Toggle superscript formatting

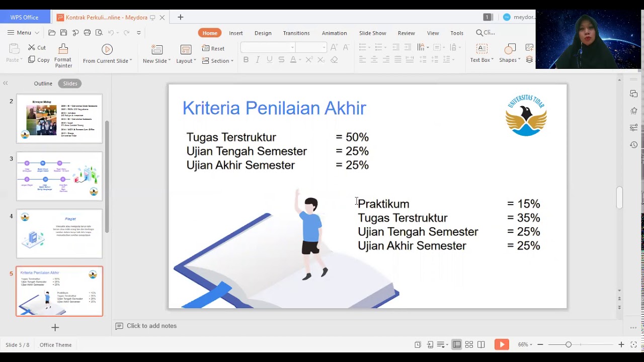(309, 60)
